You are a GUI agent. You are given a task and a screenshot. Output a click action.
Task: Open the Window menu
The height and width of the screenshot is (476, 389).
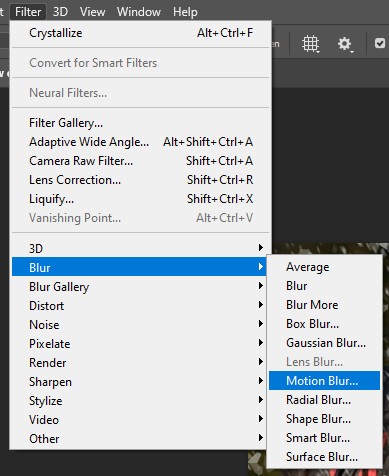(x=139, y=12)
